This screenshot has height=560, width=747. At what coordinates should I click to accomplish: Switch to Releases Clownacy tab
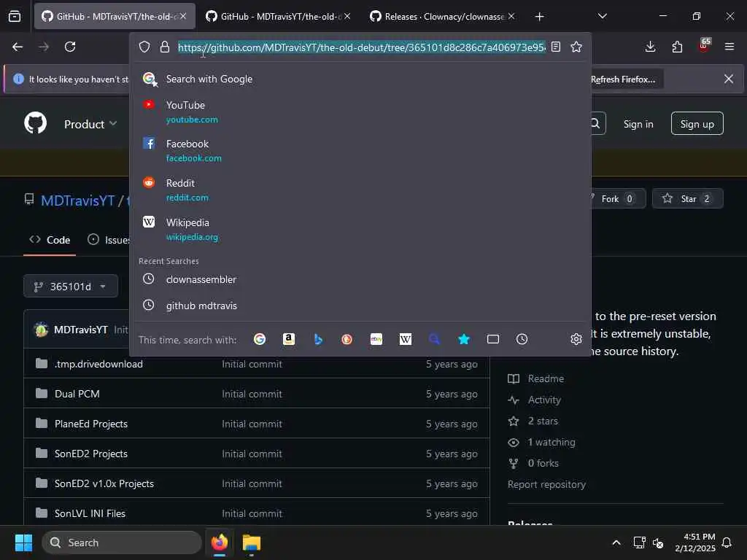[x=443, y=17]
